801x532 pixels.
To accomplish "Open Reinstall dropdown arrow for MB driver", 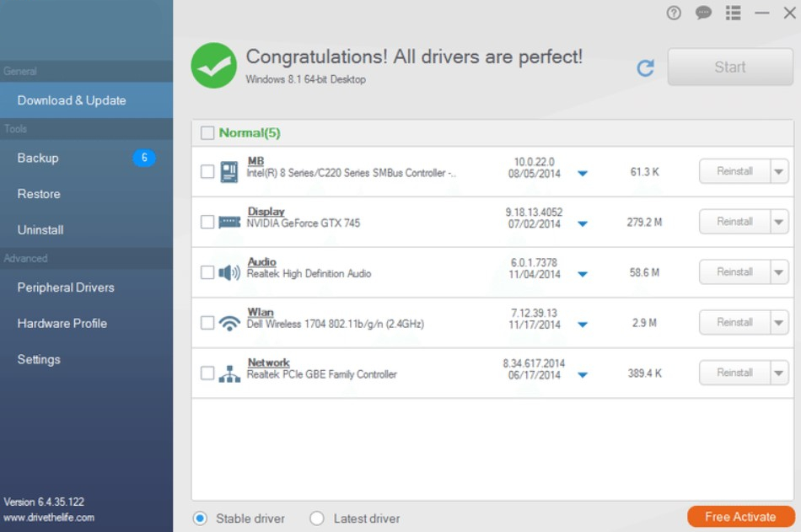I will tap(779, 171).
